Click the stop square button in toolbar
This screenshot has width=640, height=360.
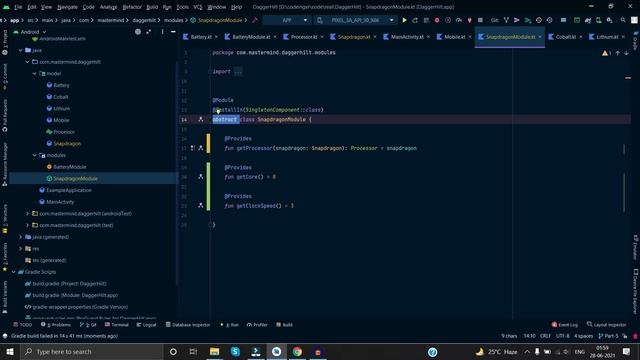(480, 20)
